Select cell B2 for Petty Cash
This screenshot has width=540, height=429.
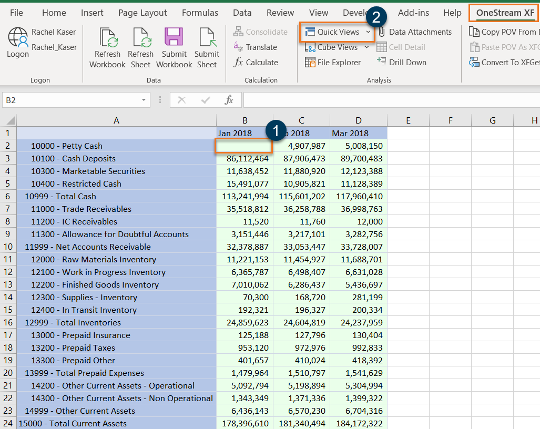pos(245,146)
